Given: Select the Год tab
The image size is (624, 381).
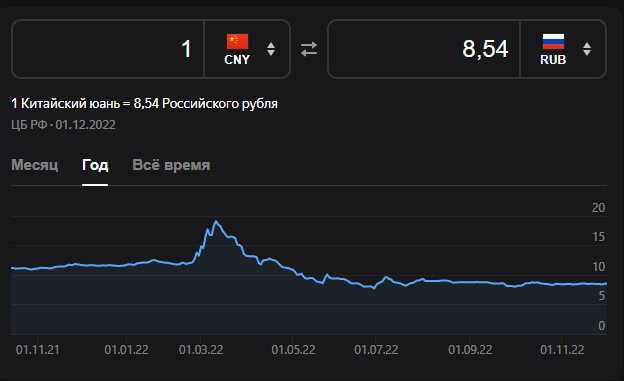Looking at the screenshot, I should click(95, 165).
